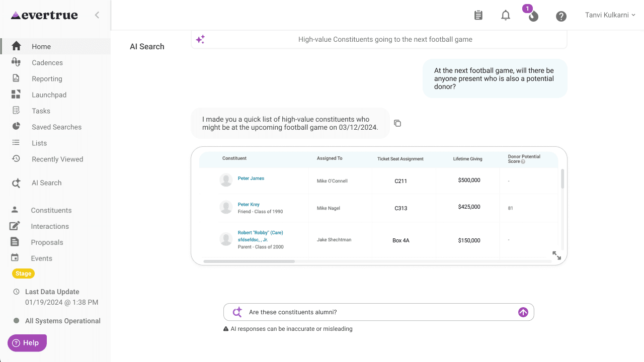Click the yellow Stage badge

click(x=23, y=274)
